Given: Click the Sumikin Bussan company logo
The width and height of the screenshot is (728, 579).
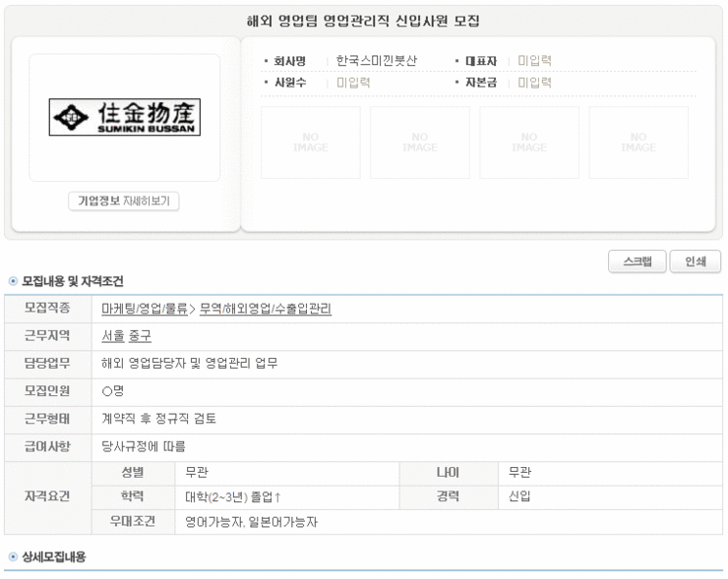Looking at the screenshot, I should (x=124, y=118).
